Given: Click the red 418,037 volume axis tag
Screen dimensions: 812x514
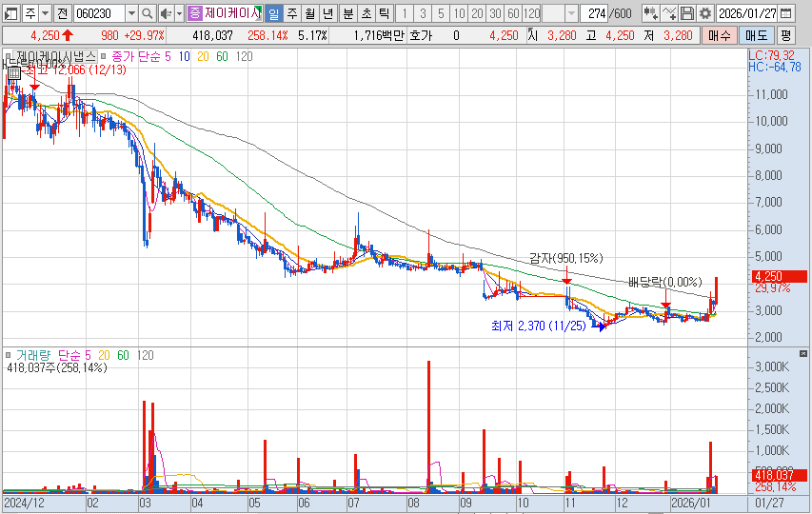Looking at the screenshot, I should click(780, 475).
